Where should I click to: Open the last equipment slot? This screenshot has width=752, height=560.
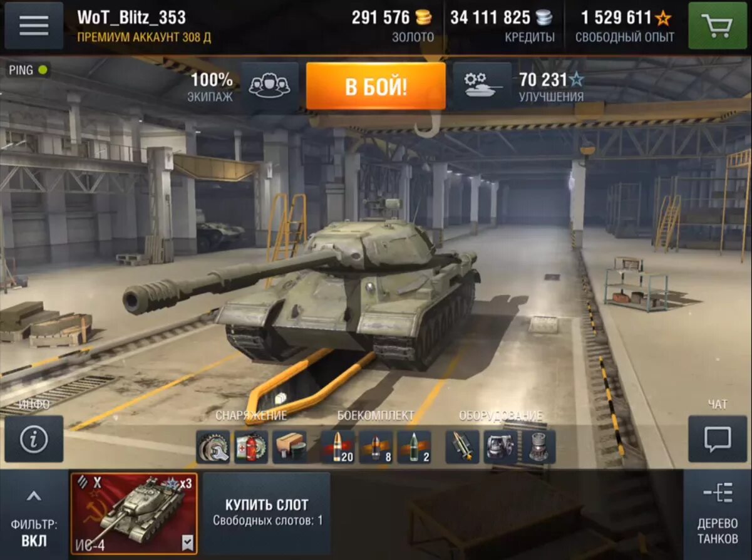[x=538, y=447]
